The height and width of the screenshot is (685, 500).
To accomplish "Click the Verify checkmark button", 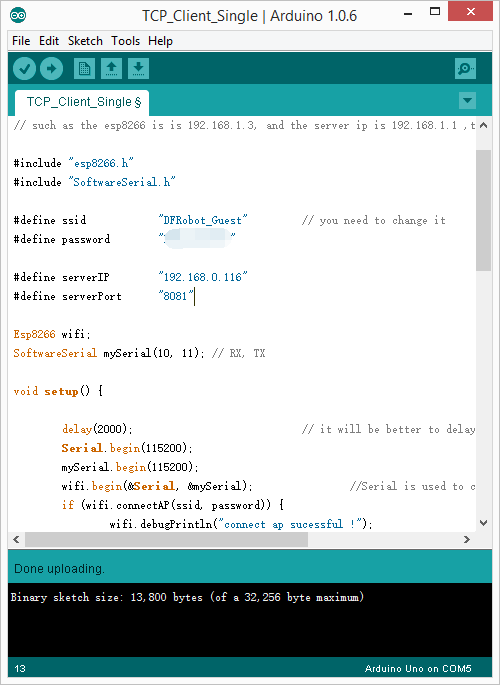I will (24, 69).
